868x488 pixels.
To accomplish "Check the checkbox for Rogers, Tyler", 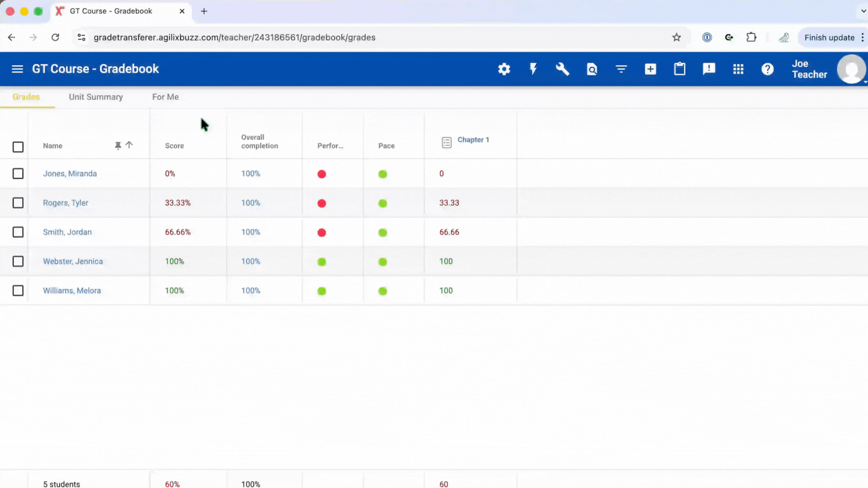I will pyautogui.click(x=18, y=203).
